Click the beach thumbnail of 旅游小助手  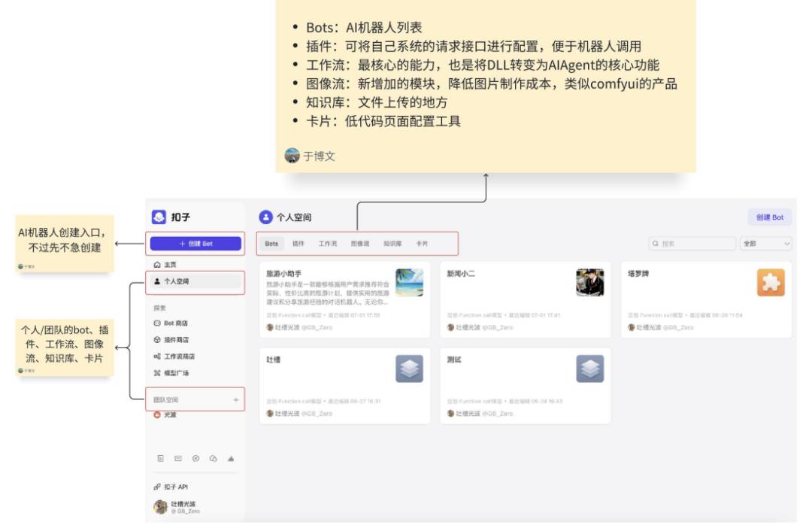pyautogui.click(x=409, y=282)
